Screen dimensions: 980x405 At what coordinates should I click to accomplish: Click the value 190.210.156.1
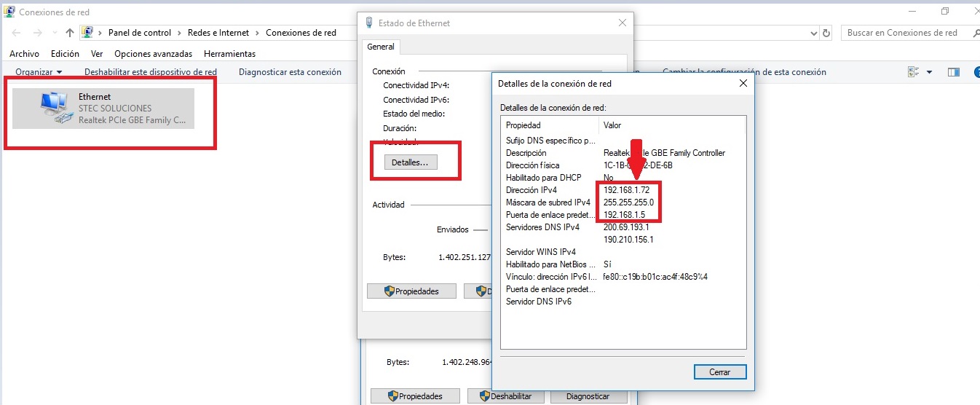pyautogui.click(x=628, y=240)
